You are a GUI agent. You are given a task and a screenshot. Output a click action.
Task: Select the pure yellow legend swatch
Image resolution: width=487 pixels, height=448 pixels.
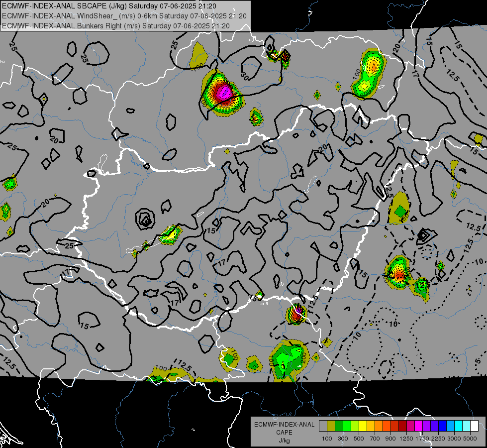pos(363,426)
